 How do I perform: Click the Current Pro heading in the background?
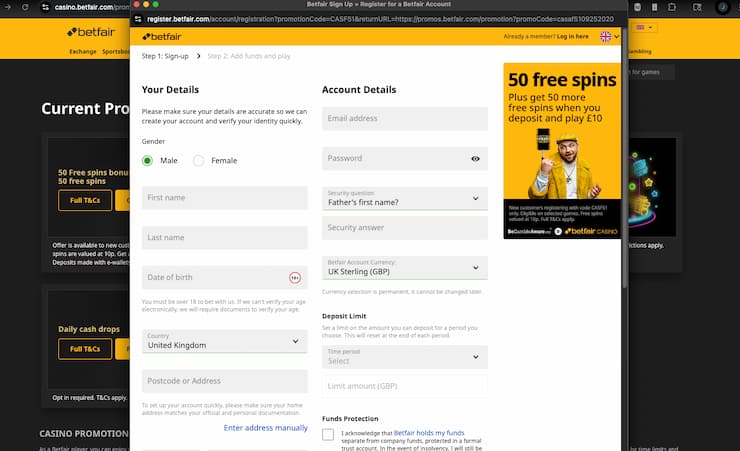(85, 109)
